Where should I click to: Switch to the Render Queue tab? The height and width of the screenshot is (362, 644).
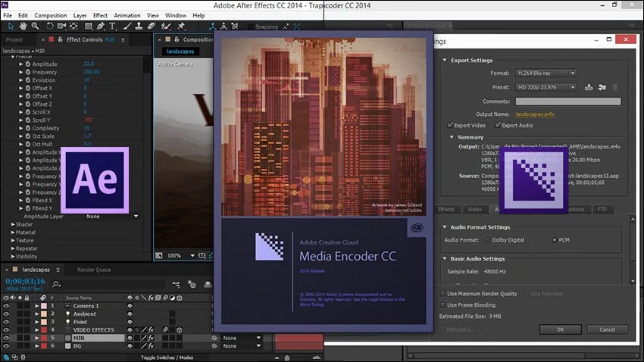pyautogui.click(x=94, y=270)
